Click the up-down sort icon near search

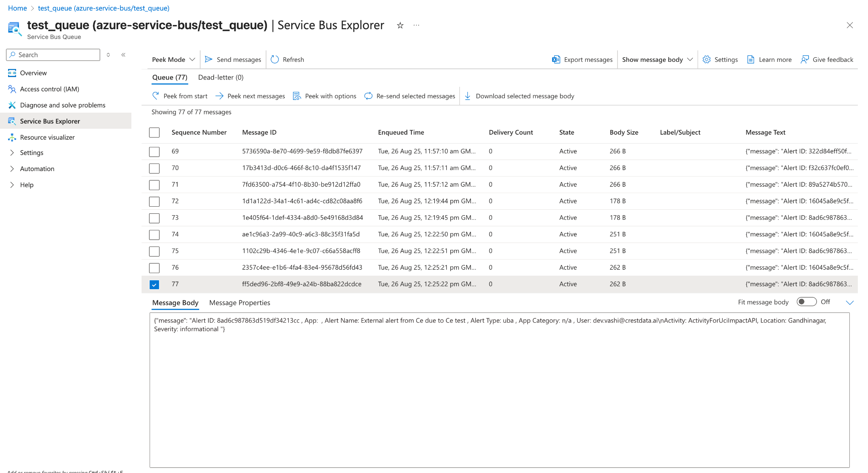[x=108, y=55]
